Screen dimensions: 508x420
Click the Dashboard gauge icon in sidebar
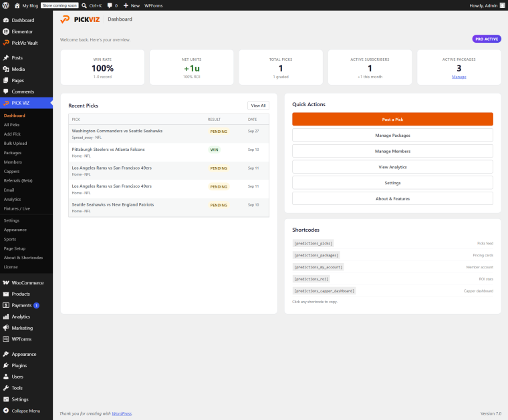point(6,20)
